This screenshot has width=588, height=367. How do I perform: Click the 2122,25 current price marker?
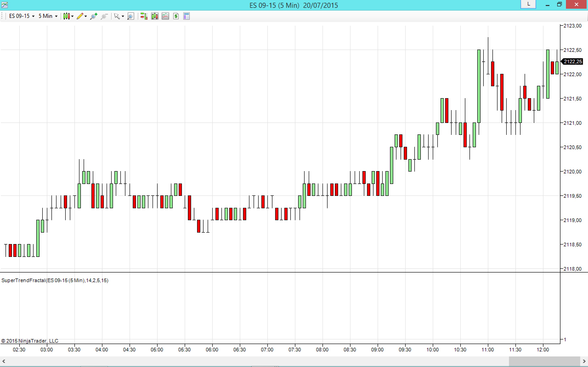(573, 62)
